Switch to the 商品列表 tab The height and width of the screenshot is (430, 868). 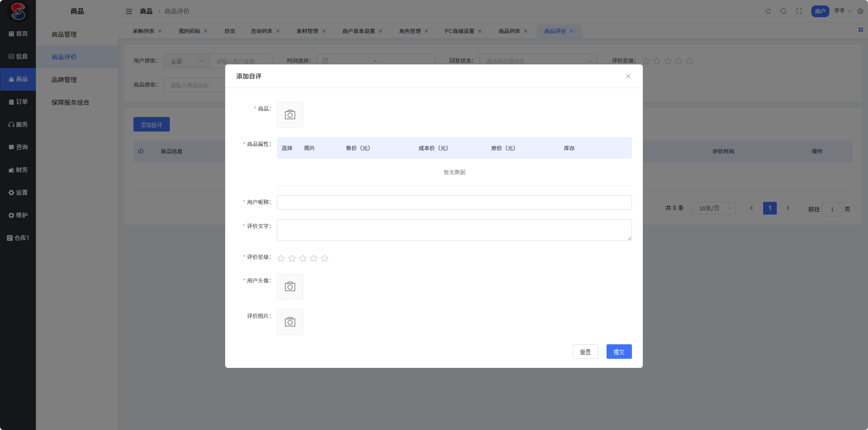point(509,31)
